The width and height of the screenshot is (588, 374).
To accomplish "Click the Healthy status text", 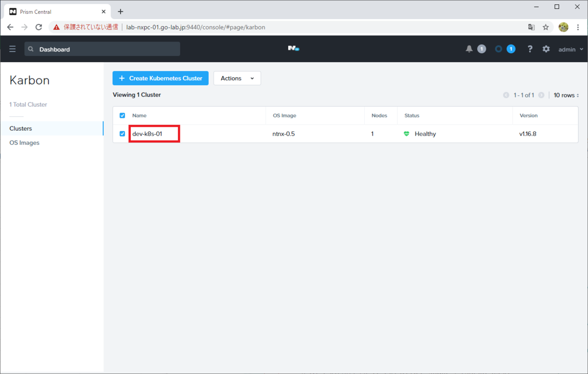I will coord(425,134).
